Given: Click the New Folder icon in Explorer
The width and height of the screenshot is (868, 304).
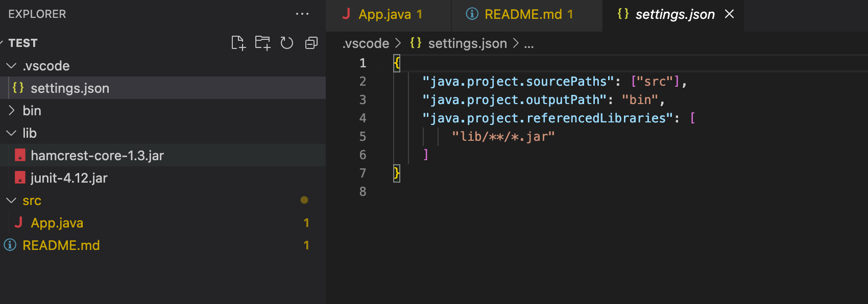Looking at the screenshot, I should pyautogui.click(x=262, y=43).
